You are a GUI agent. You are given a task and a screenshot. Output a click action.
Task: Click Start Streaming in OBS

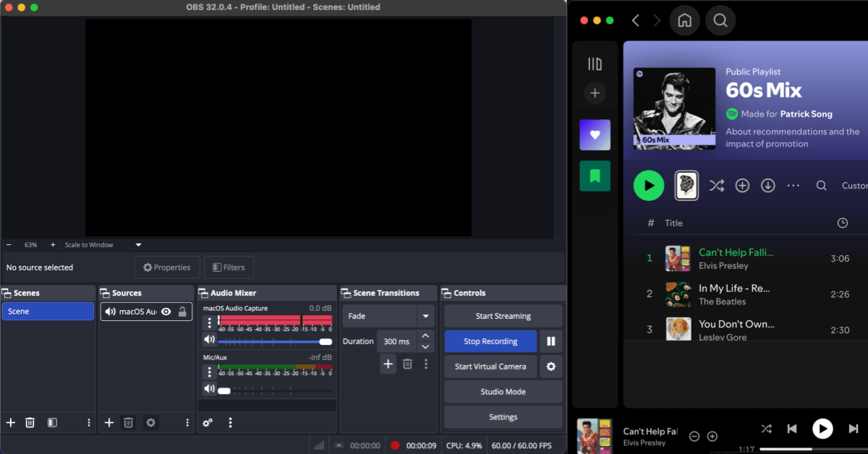[503, 316]
